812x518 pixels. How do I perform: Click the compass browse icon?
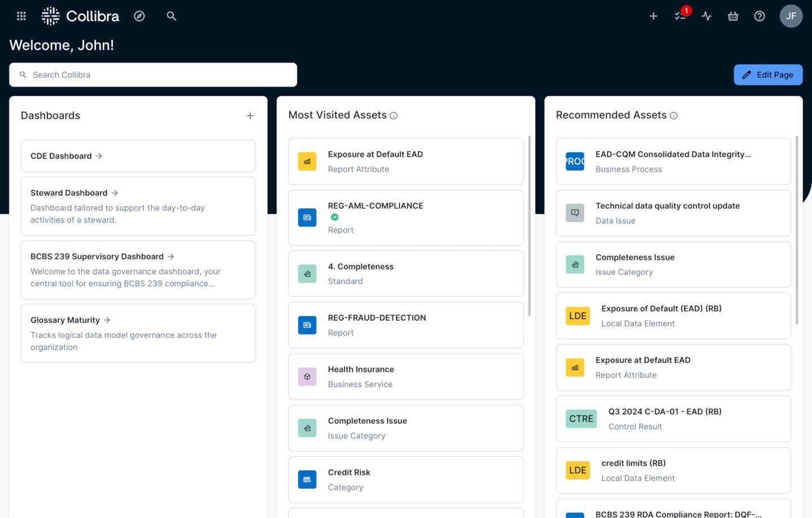pos(139,16)
